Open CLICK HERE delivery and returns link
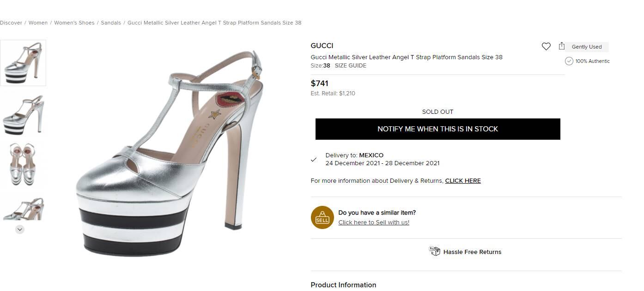The image size is (644, 291). (x=463, y=181)
